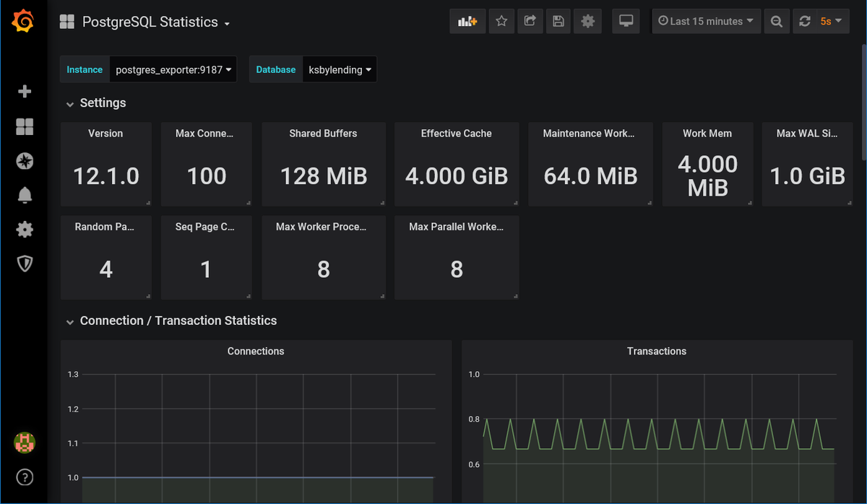Click the Add panel toolbar button
867x504 pixels.
467,22
